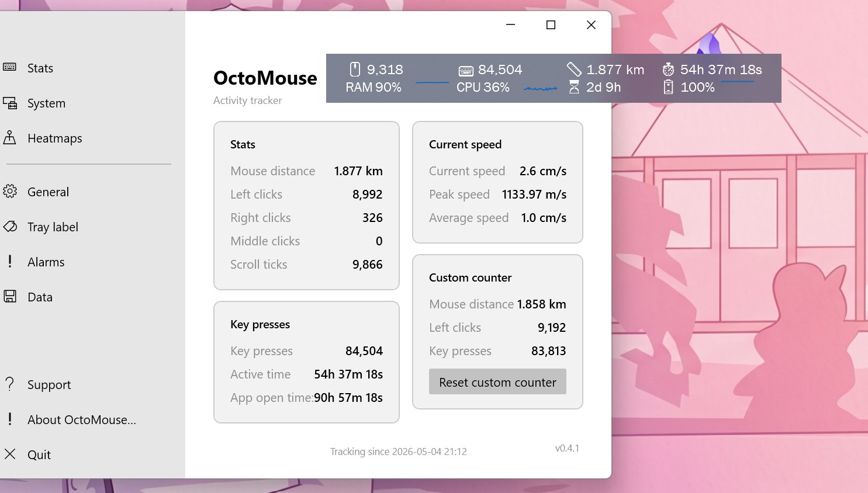Click the System monitor icon in sidebar
The image size is (868, 493).
9,103
